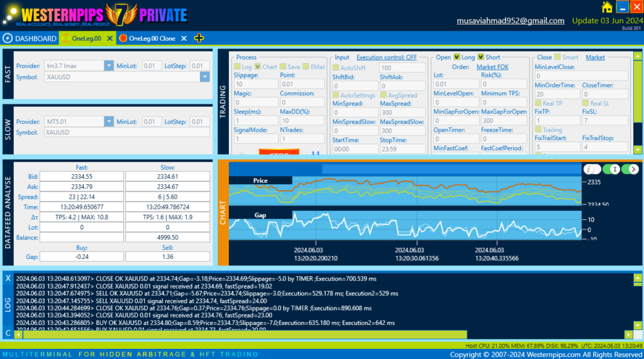The height and width of the screenshot is (359, 644).
Task: Check the AutoShift checkbox
Action: point(336,67)
